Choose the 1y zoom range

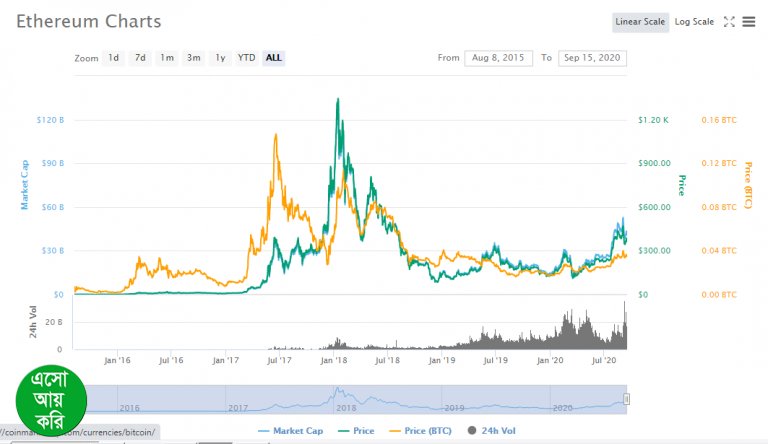tap(219, 58)
